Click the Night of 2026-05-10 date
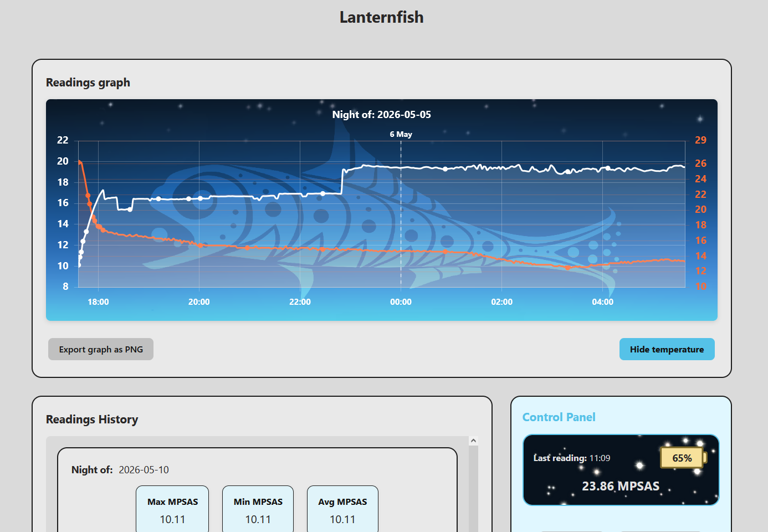Screen dimensions: 768x532 click(x=144, y=470)
